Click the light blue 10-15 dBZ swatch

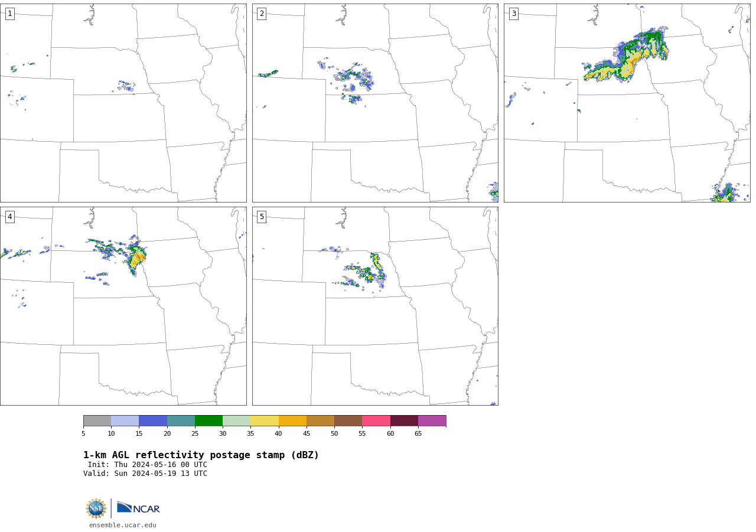click(x=125, y=420)
